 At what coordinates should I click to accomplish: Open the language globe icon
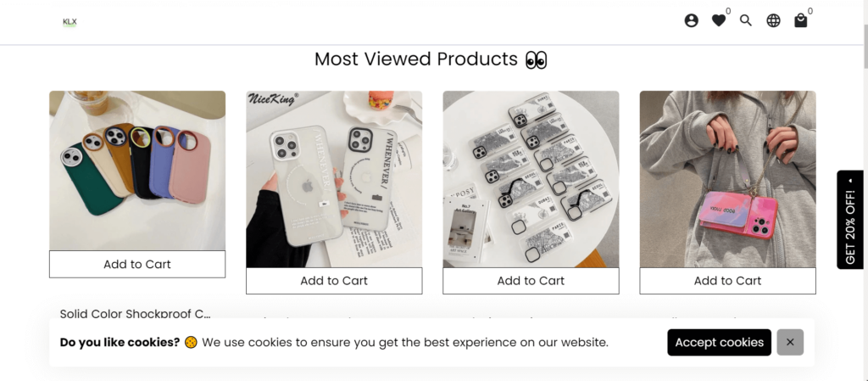pos(773,21)
